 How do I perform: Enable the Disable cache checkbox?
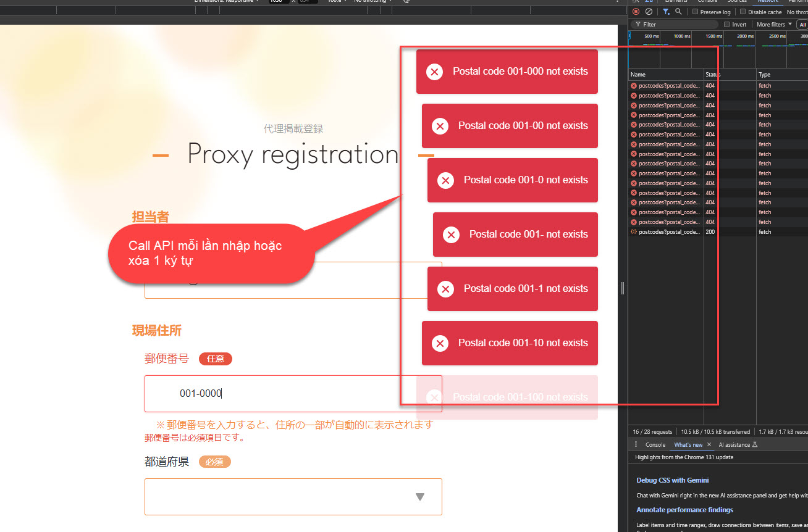(743, 12)
